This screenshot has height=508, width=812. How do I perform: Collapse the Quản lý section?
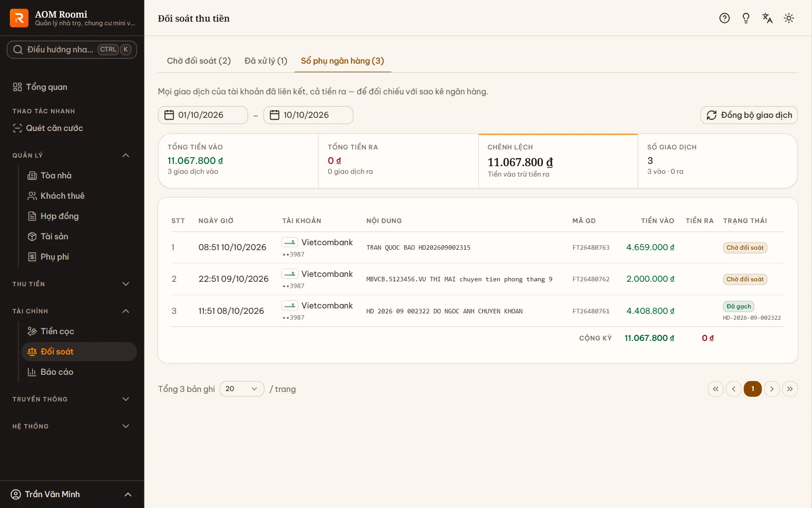tap(72, 155)
